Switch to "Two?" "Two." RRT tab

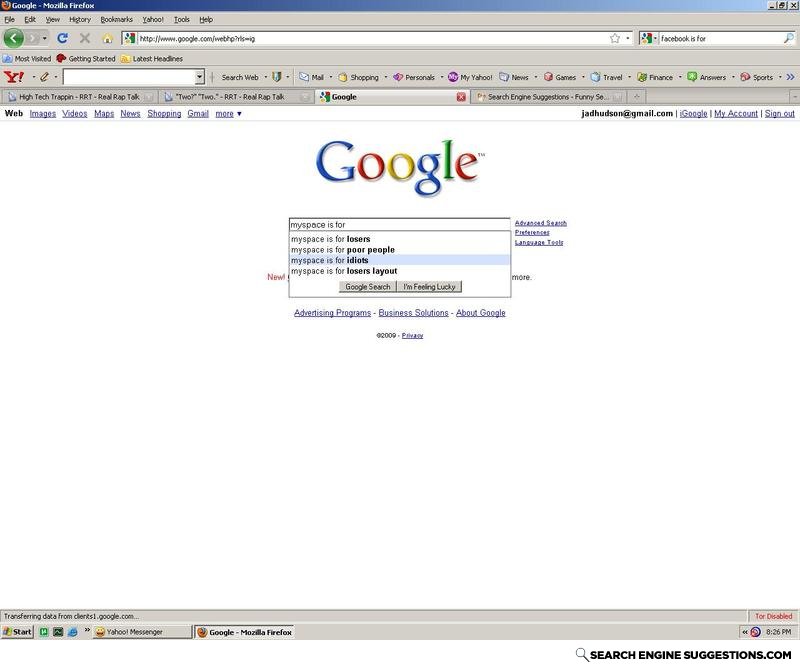pos(237,96)
